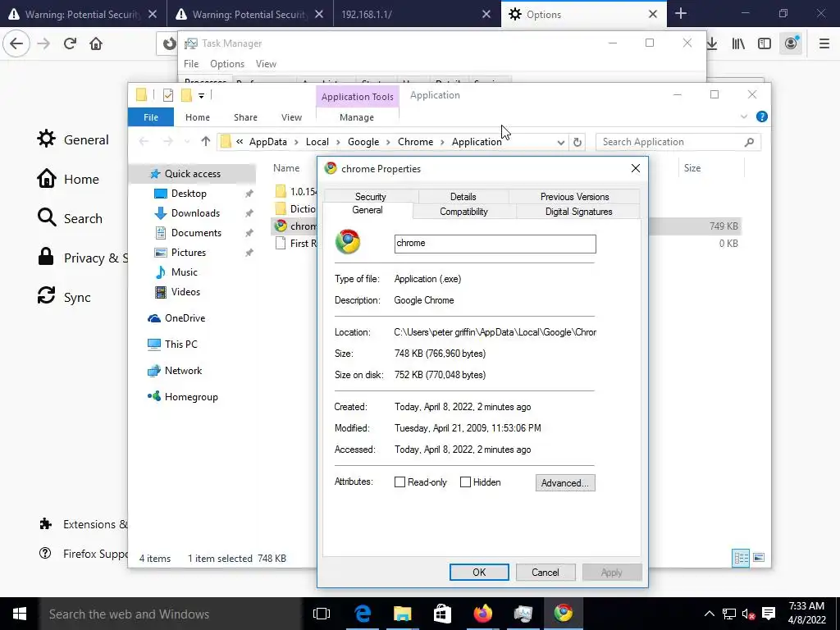Expand Explorer address bar history dropdown
Screen dimensions: 840x630
coord(560,142)
